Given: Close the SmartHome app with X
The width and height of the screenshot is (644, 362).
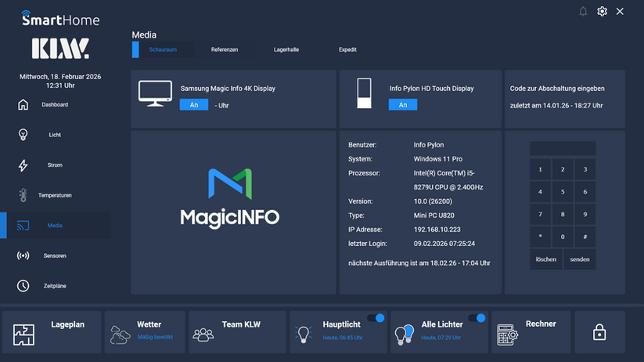Looking at the screenshot, I should click(x=621, y=12).
